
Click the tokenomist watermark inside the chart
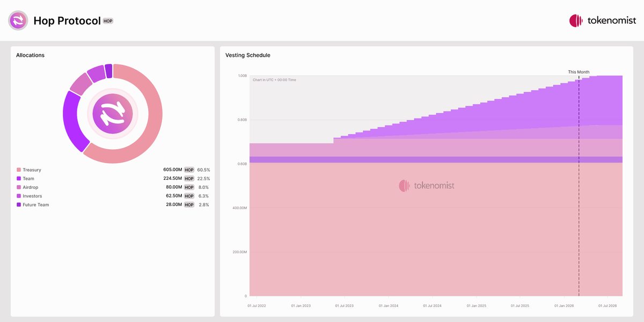[427, 185]
